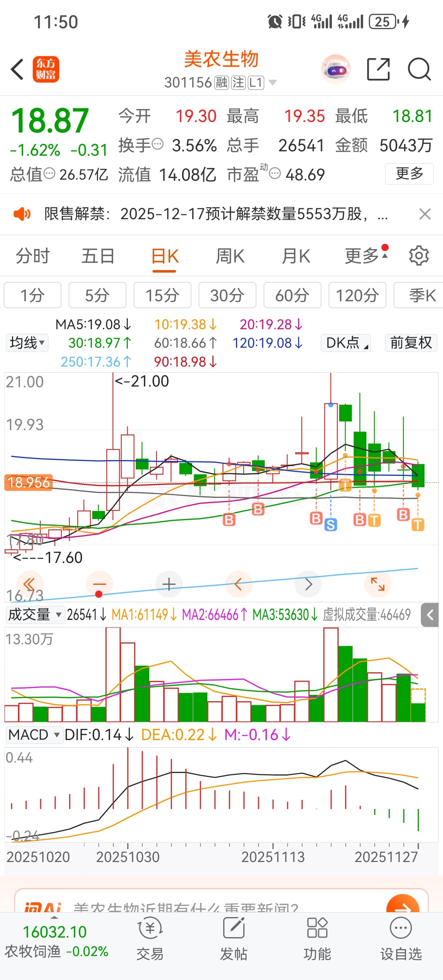Zoom in chart with plus button
Image resolution: width=443 pixels, height=980 pixels.
tap(169, 584)
